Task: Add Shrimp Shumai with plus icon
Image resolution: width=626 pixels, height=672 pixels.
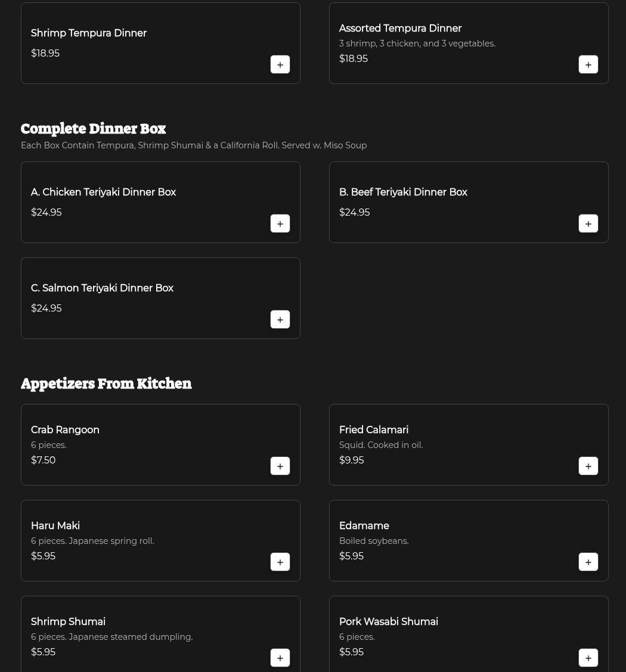Action: pyautogui.click(x=280, y=658)
